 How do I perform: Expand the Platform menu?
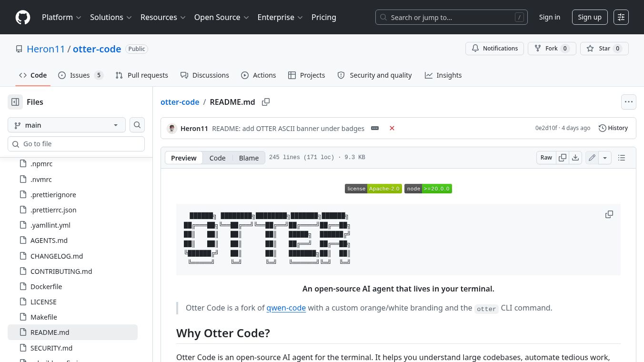(x=61, y=17)
